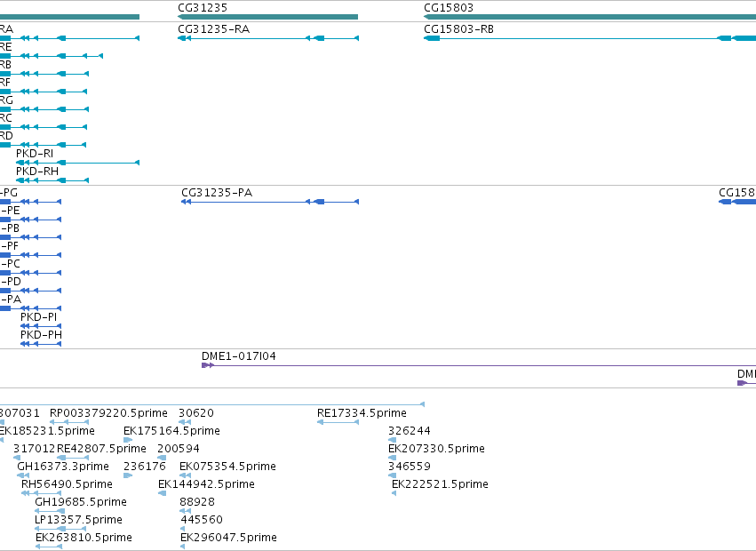Click the 326244 small arrow glyph

[x=392, y=440]
